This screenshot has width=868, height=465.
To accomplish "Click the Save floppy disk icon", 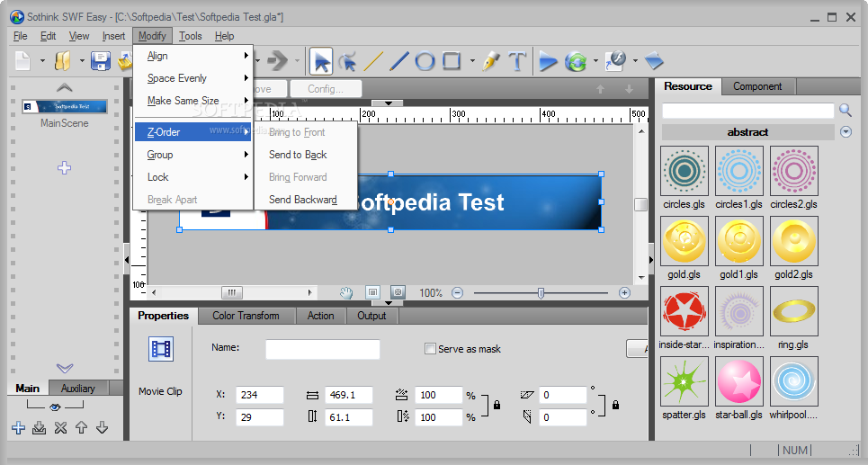I will [x=100, y=61].
